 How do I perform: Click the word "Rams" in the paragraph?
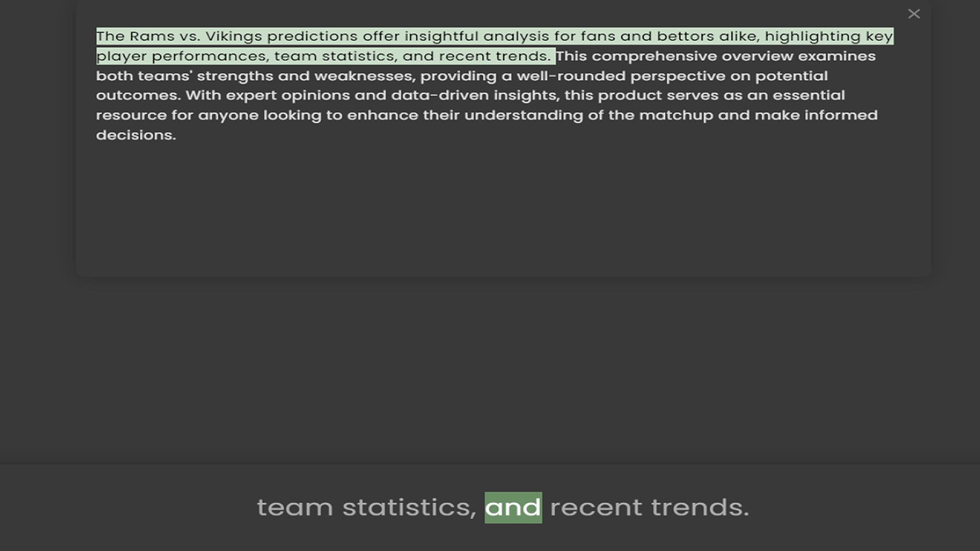click(x=152, y=36)
